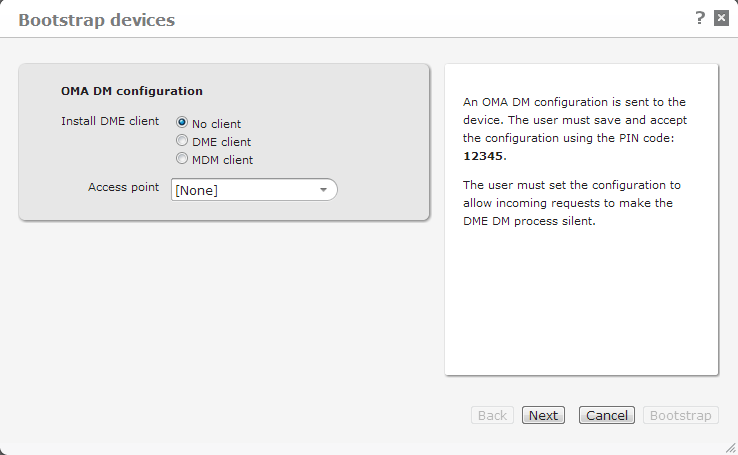
Task: Click the Cancel button
Action: tap(606, 415)
